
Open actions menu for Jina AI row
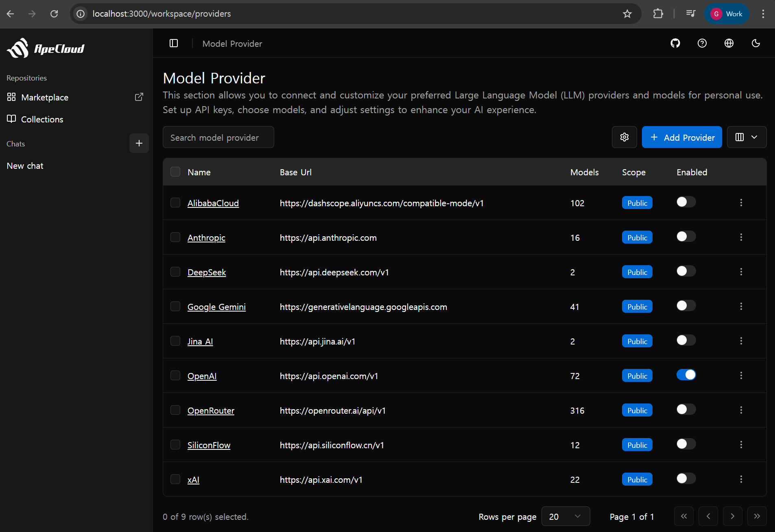click(741, 341)
